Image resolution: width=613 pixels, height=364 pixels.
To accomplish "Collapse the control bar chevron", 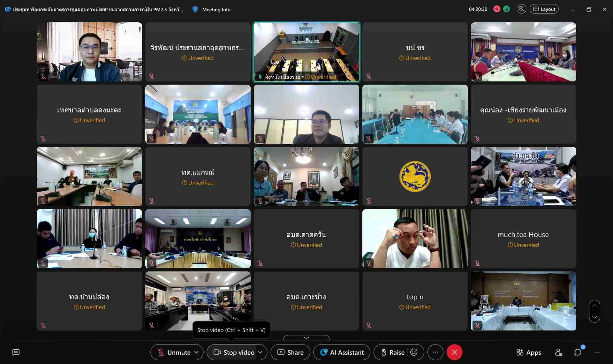I will [306, 338].
